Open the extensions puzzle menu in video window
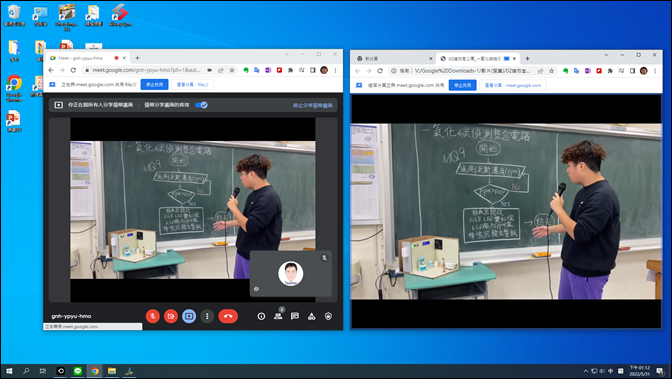This screenshot has height=379, width=672. [610, 71]
